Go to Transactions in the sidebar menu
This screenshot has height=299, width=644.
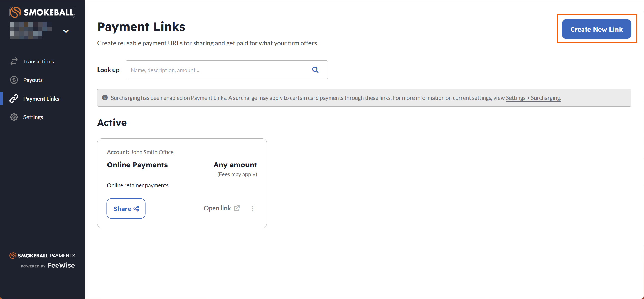(38, 61)
